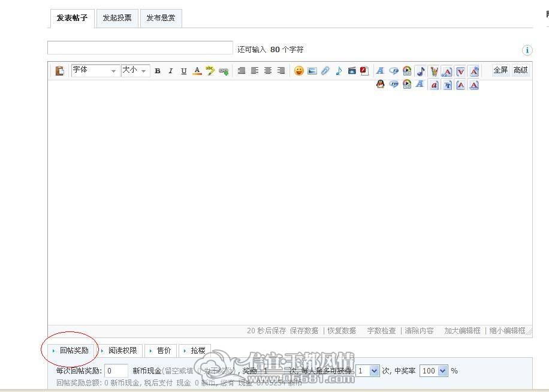549x392 pixels.
Task: Insert audio using the music note icon
Action: coord(339,71)
